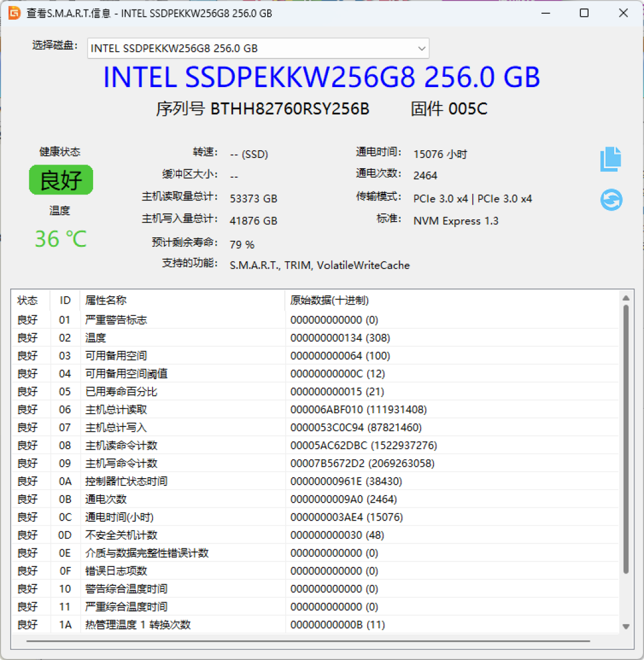
Task: Click the 36 °C temperature reading
Action: click(61, 239)
